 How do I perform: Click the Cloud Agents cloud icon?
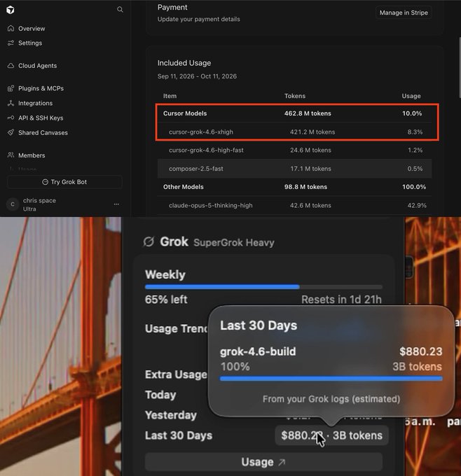click(x=11, y=66)
